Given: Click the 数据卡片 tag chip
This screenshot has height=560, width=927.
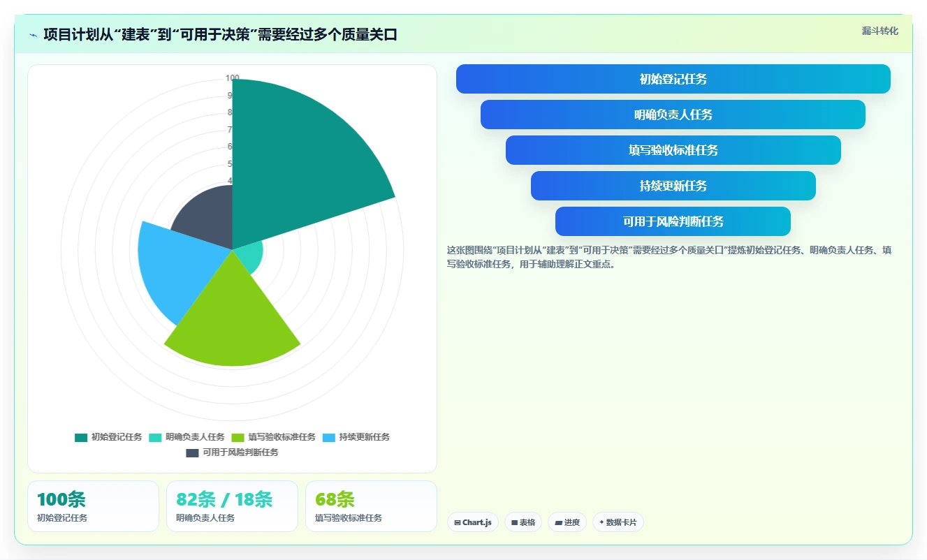Looking at the screenshot, I should pyautogui.click(x=618, y=522).
